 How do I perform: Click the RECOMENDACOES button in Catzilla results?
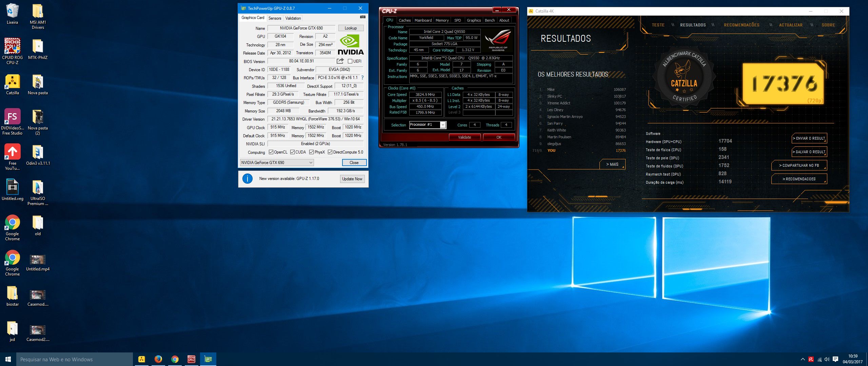click(x=799, y=179)
